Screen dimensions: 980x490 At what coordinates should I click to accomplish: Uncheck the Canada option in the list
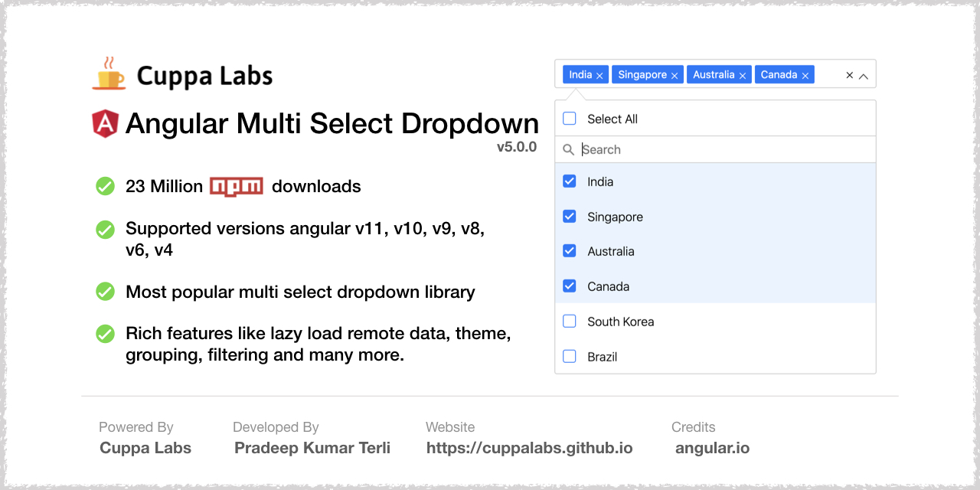coord(569,286)
